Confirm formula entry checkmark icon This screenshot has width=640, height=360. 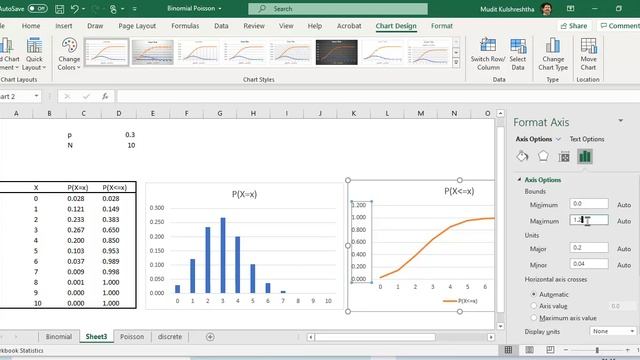click(86, 96)
